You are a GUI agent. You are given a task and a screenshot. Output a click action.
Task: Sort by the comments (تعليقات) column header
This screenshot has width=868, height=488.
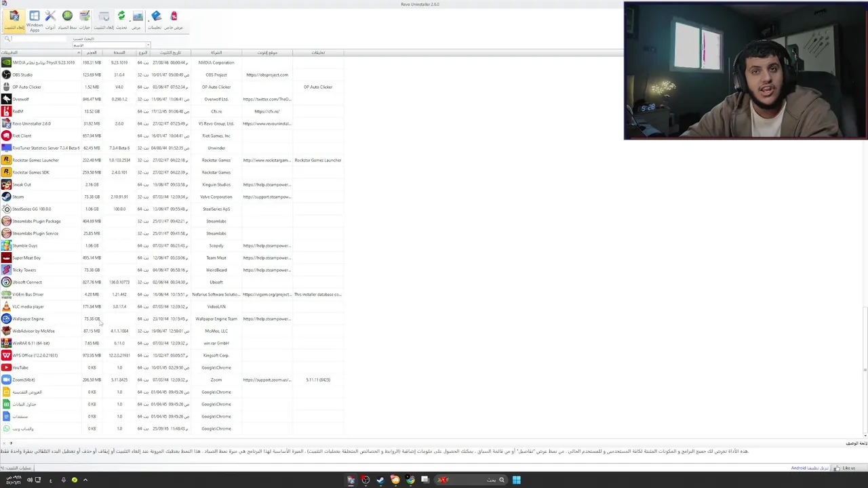pyautogui.click(x=318, y=52)
